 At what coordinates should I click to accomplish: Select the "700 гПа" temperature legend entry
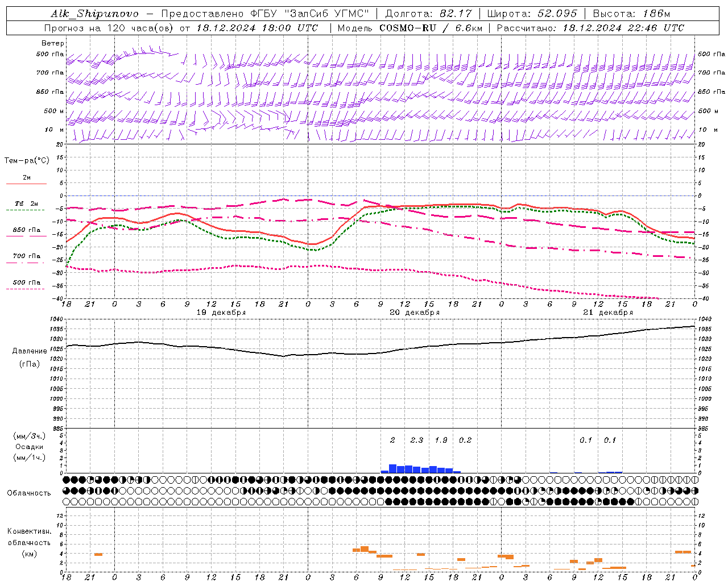click(27, 256)
